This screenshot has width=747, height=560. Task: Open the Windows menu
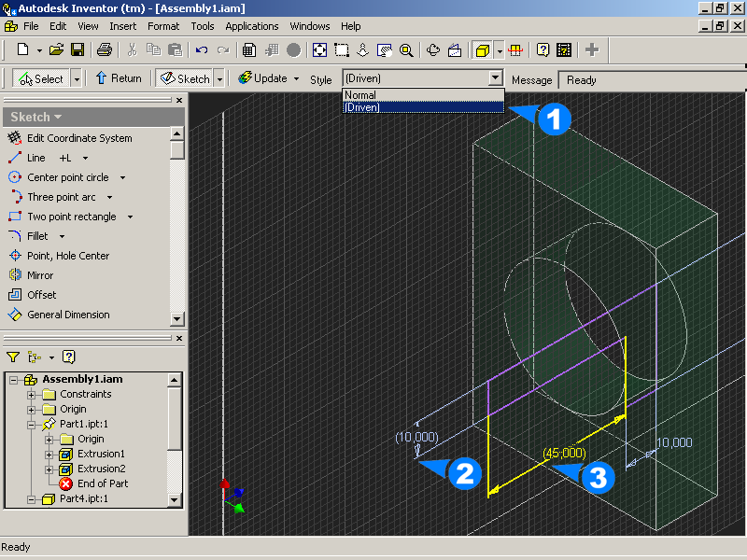310,26
